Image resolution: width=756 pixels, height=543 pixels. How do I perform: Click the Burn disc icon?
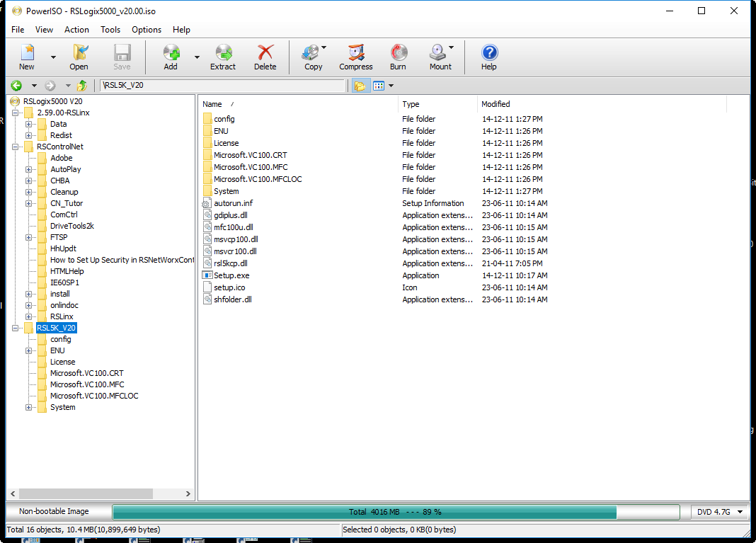click(399, 52)
